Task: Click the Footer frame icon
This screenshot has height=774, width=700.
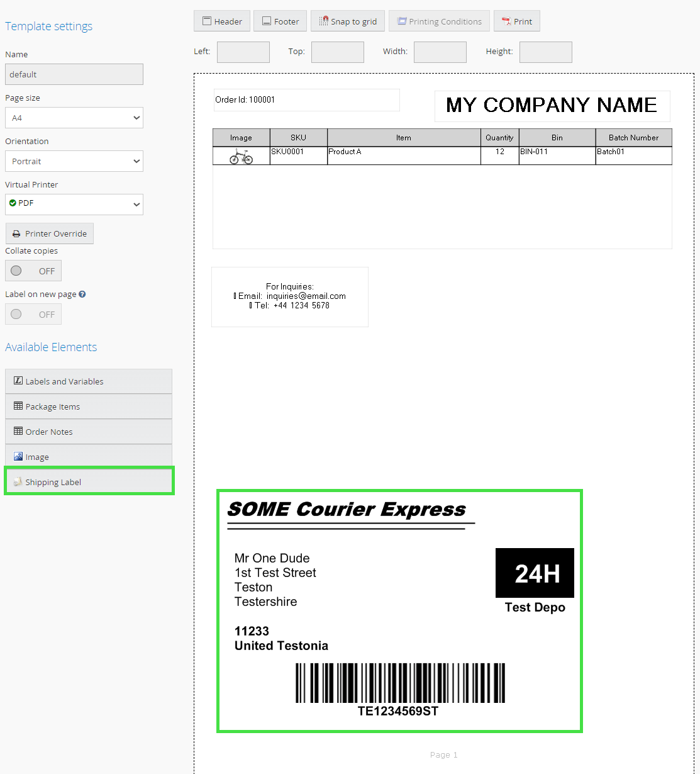Action: 267,21
